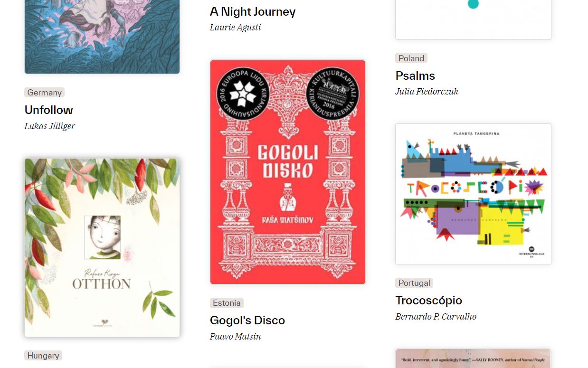Click author name Laurie Agusti
The height and width of the screenshot is (368, 588).
coord(236,28)
